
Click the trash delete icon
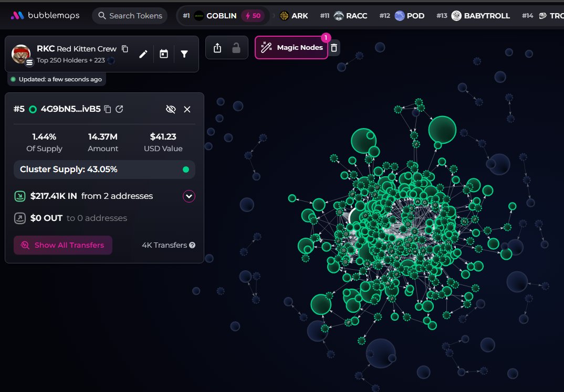click(334, 48)
